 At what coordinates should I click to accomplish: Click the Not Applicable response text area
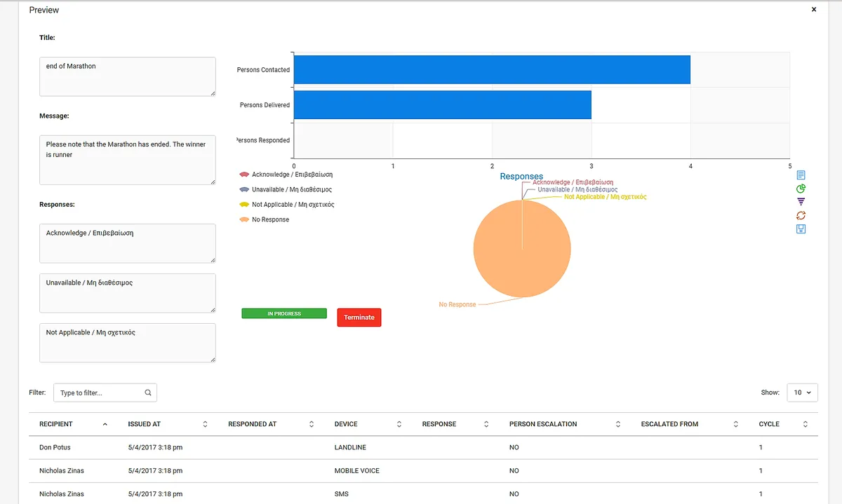[x=128, y=343]
